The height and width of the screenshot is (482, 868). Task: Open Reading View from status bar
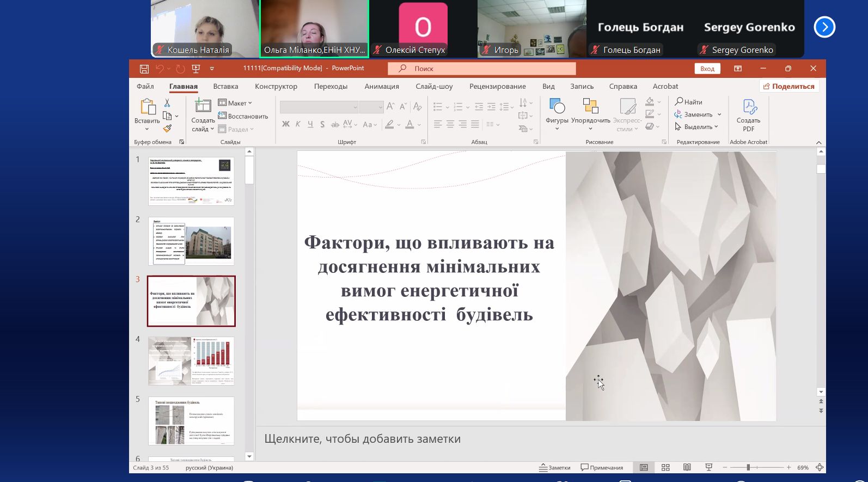687,467
